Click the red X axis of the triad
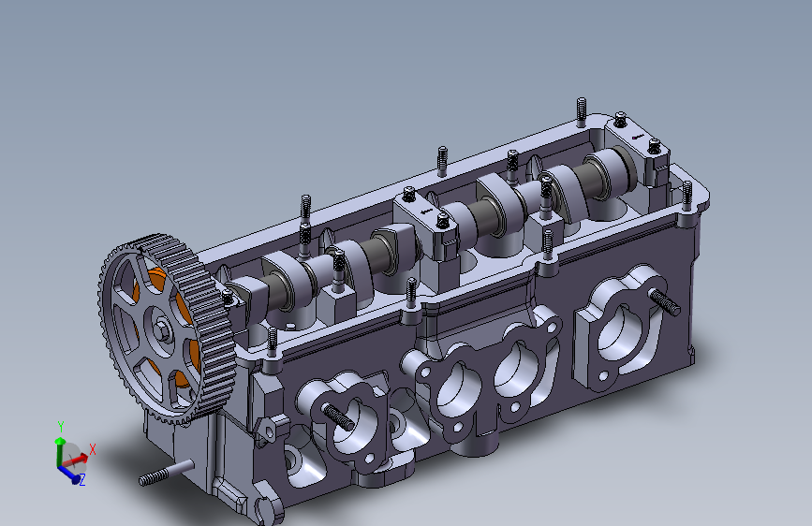The height and width of the screenshot is (526, 812). (78, 459)
